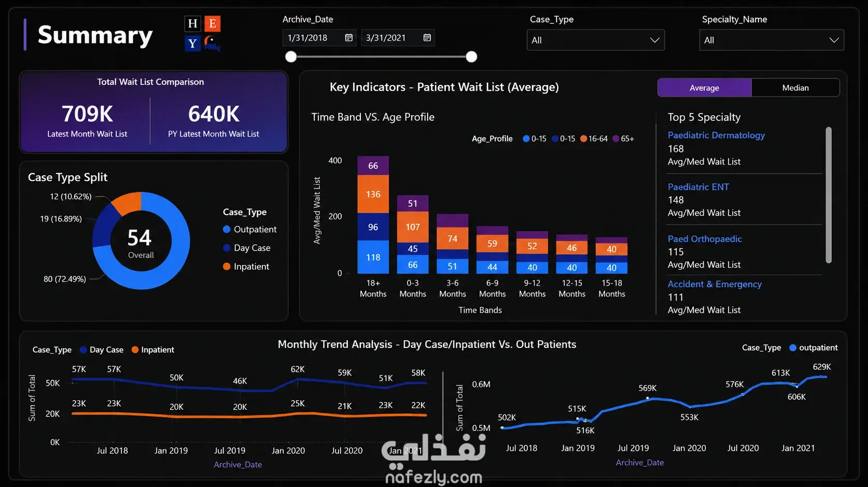Click the Top 5 Specialty scrollbar
The height and width of the screenshot is (487, 868).
coord(829,195)
